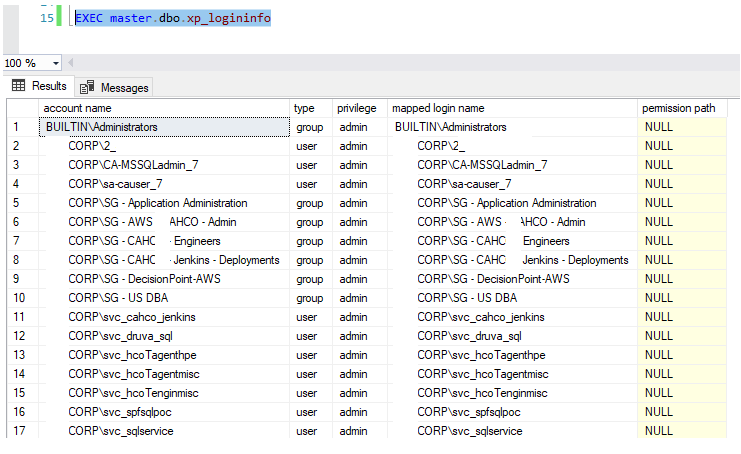This screenshot has width=741, height=454.
Task: Click the horizontal scrollbar left arrow
Action: [70, 63]
